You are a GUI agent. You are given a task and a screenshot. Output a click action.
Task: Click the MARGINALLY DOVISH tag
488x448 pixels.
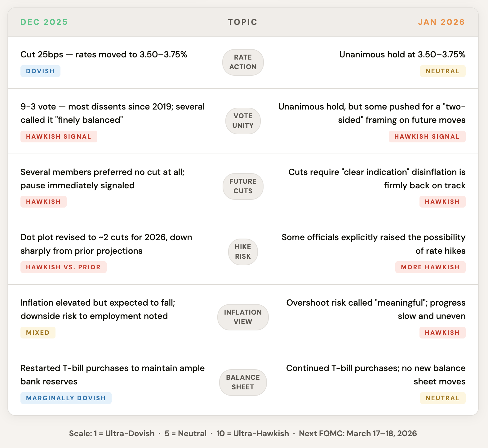click(66, 398)
